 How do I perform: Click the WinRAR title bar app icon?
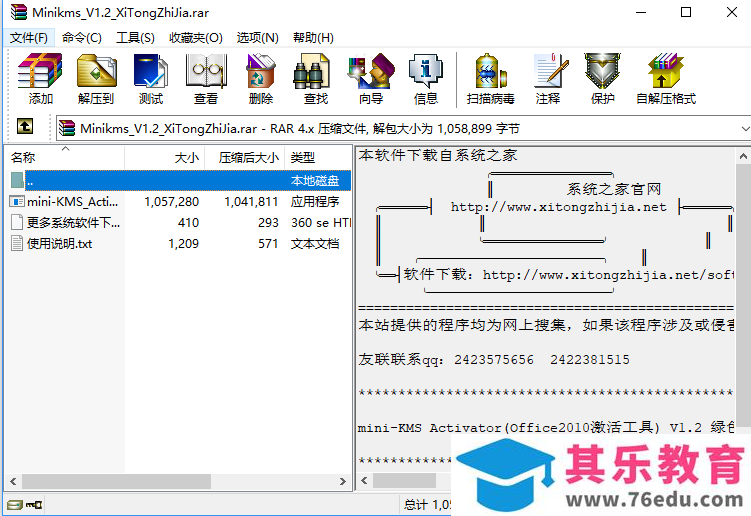[x=18, y=12]
